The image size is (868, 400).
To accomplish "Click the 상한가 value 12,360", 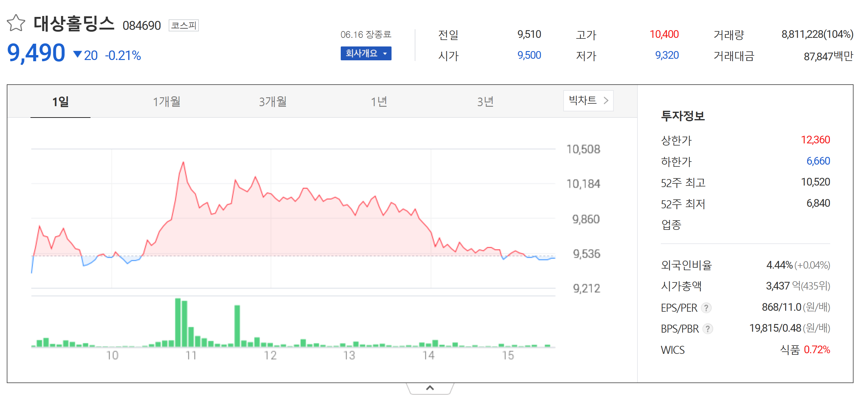I will point(815,140).
